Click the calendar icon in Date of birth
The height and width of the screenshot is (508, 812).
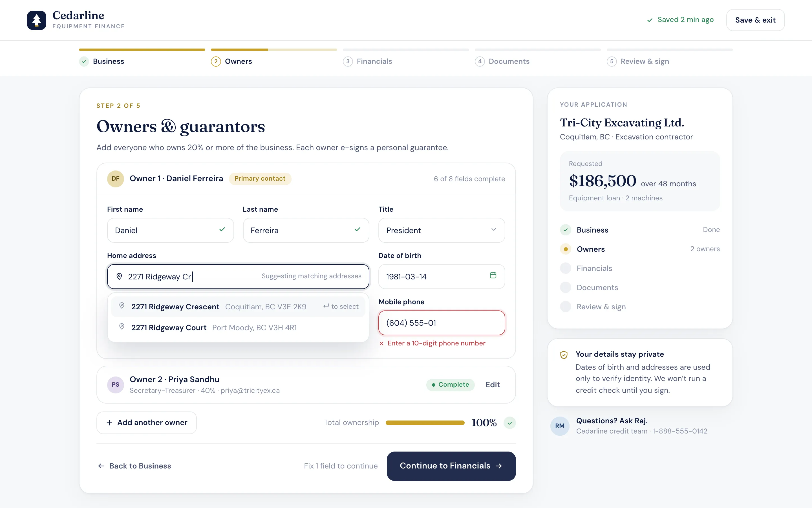pyautogui.click(x=493, y=275)
